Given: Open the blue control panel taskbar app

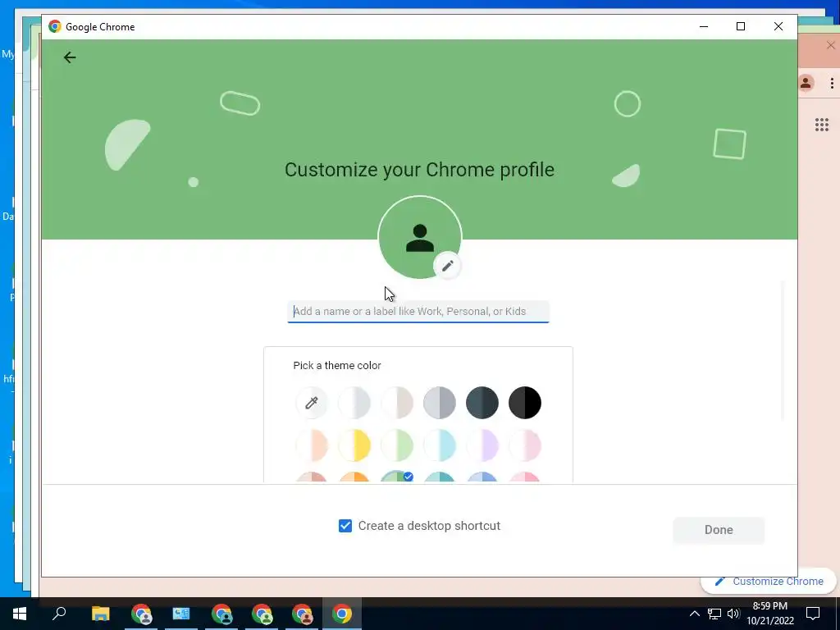Looking at the screenshot, I should (181, 614).
